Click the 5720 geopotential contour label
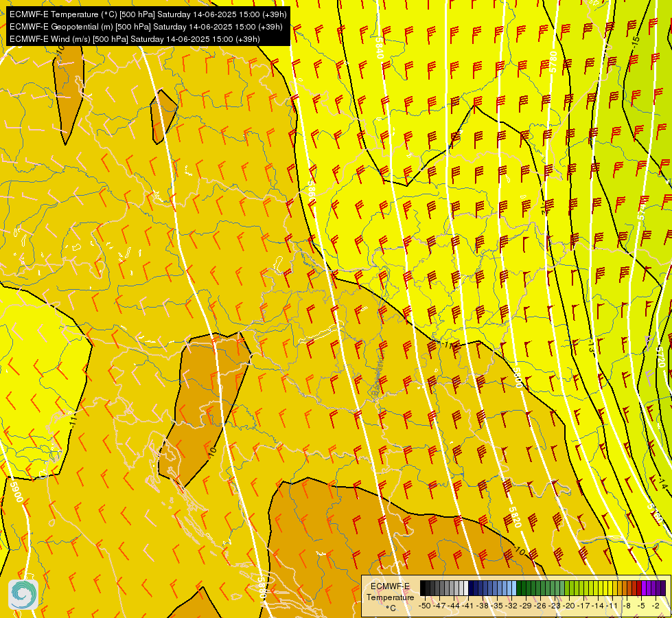Viewport: 672px width, 618px height. [661, 357]
